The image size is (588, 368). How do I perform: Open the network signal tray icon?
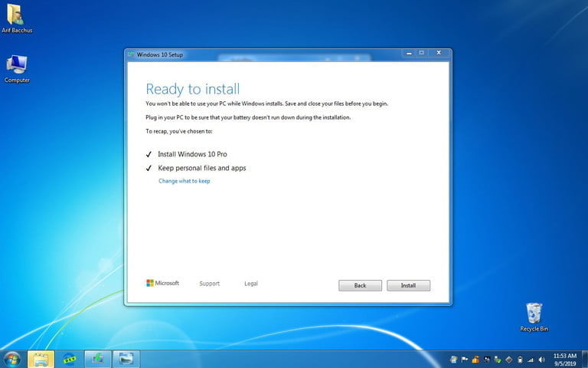pos(531,360)
